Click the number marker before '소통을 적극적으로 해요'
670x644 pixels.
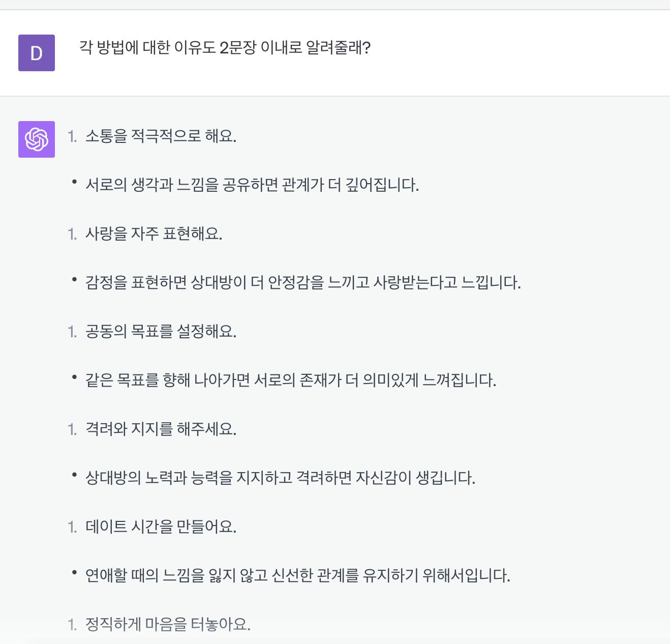[72, 136]
